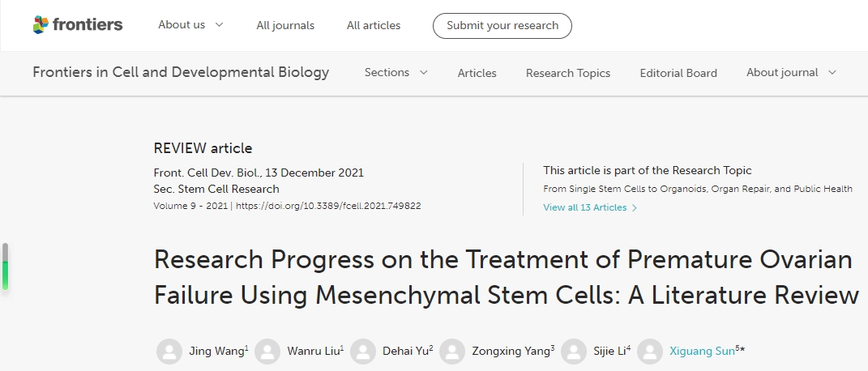This screenshot has height=371, width=868.
Task: Click the arrow beside View all 13 Articles
Action: pos(634,208)
